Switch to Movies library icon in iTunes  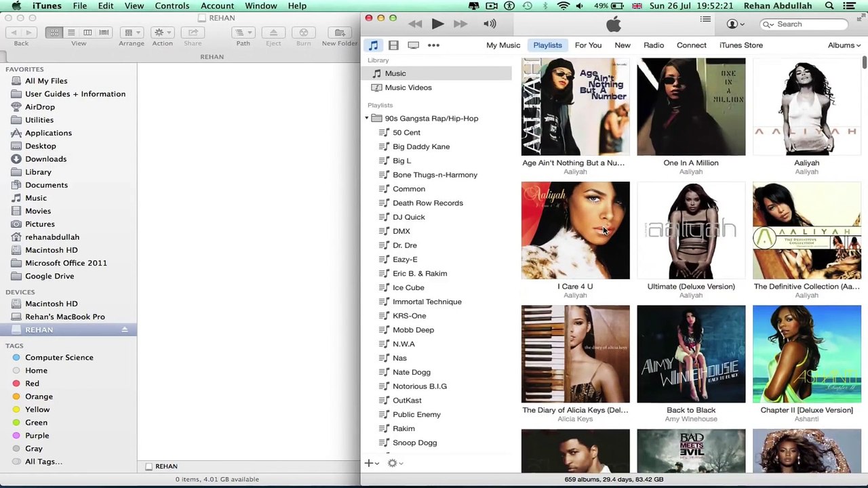(x=393, y=45)
